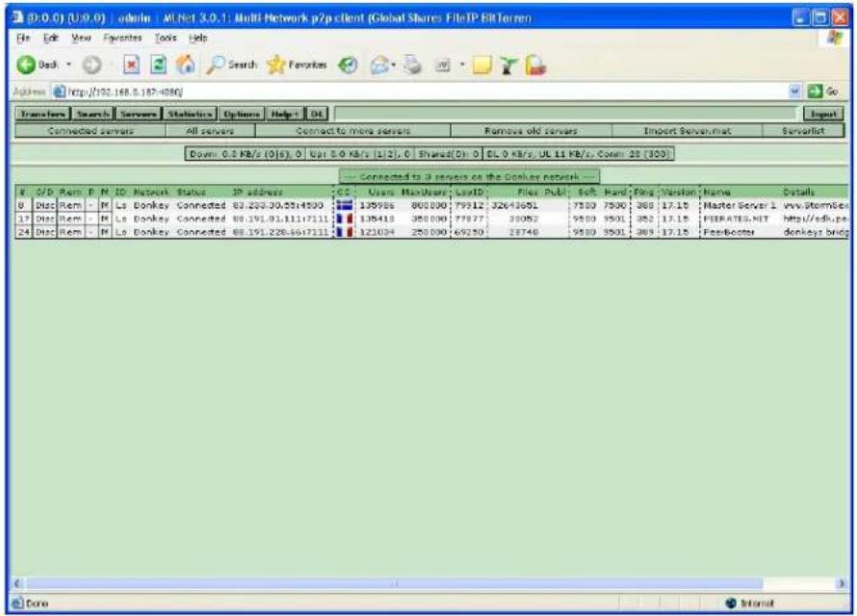The image size is (857, 616).
Task: Click Connect to more servers
Action: 352,131
